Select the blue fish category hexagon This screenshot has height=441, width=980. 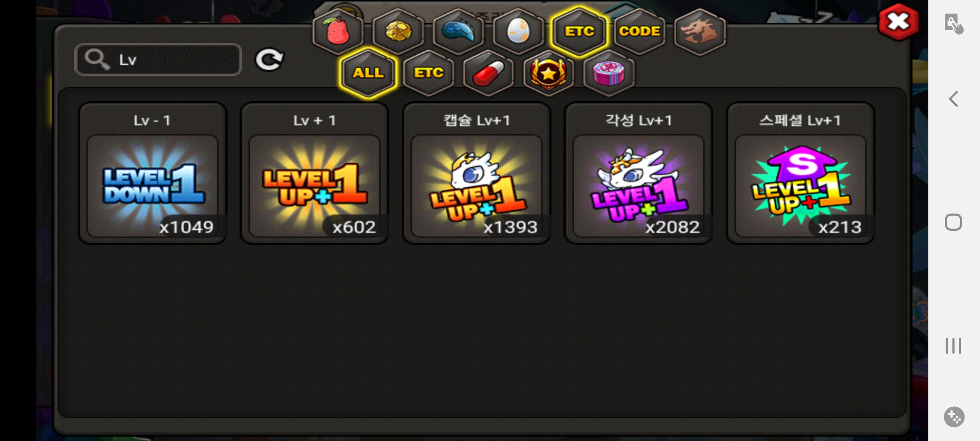458,31
